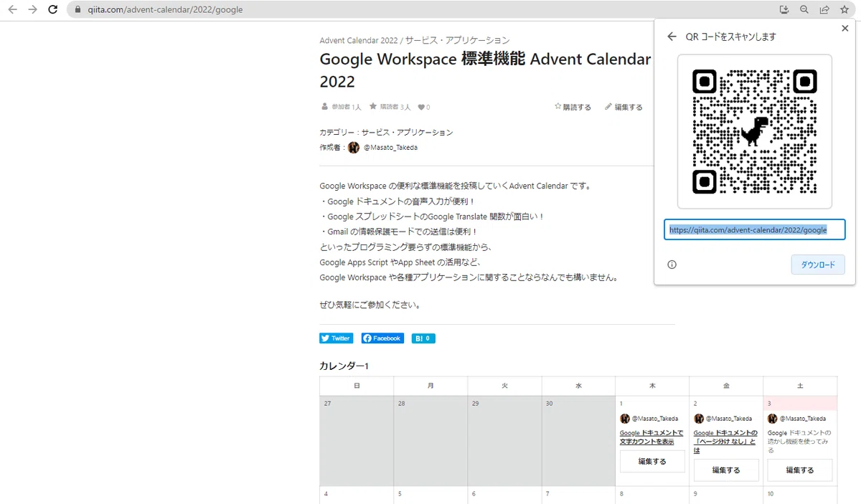Click the page title Google Workspace 標準機能
Screen dimensions: 861x504
point(485,70)
